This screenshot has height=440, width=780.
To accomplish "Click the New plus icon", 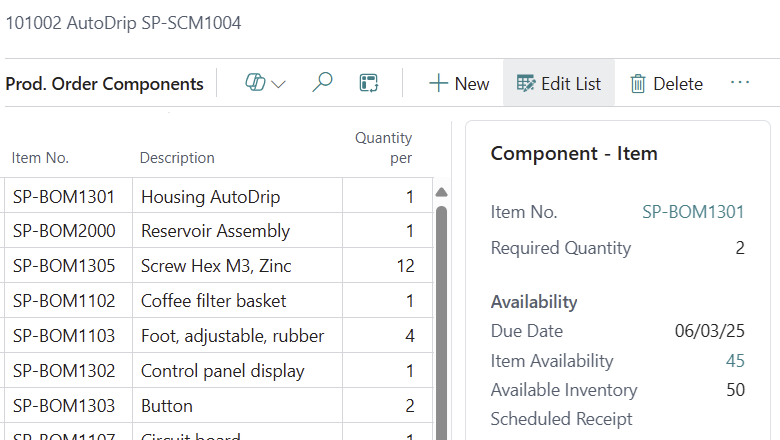I will click(x=437, y=84).
